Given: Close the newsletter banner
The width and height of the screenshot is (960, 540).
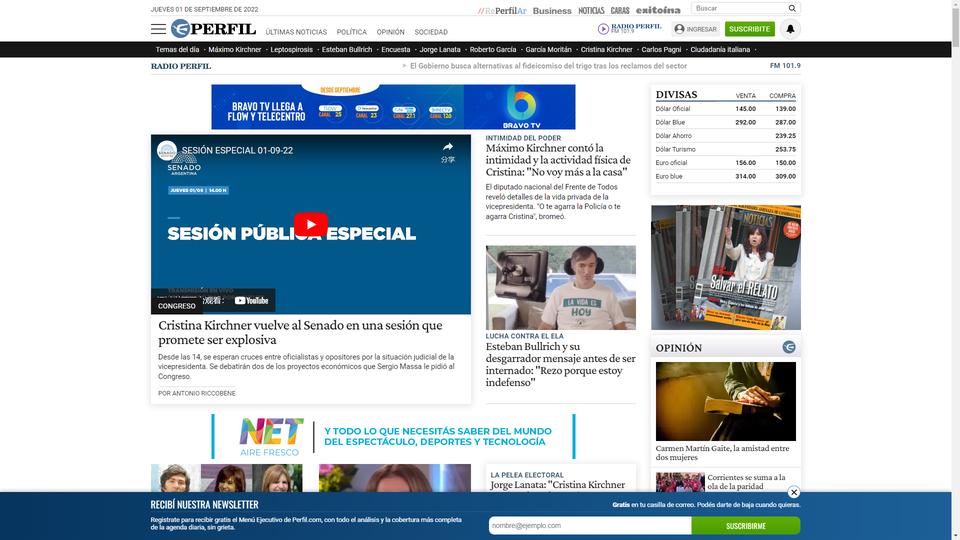Looking at the screenshot, I should [793, 492].
